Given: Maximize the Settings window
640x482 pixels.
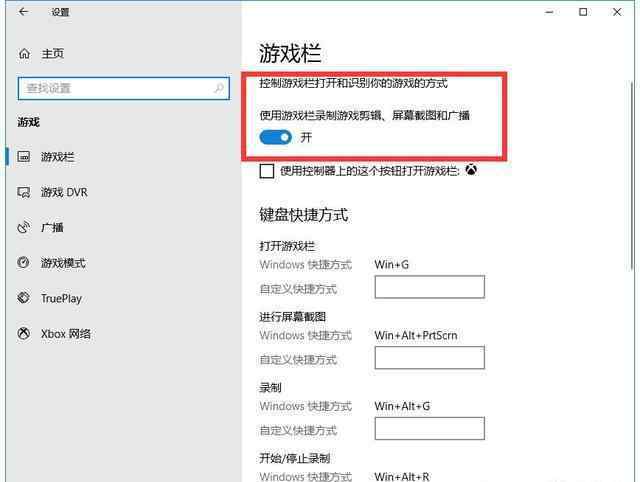Looking at the screenshot, I should pos(583,12).
